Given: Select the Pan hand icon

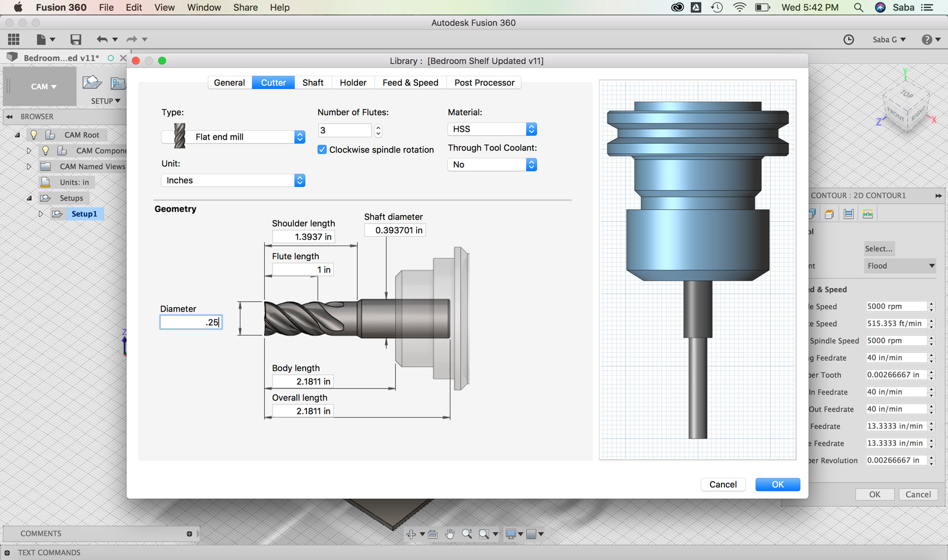Looking at the screenshot, I should (x=450, y=534).
